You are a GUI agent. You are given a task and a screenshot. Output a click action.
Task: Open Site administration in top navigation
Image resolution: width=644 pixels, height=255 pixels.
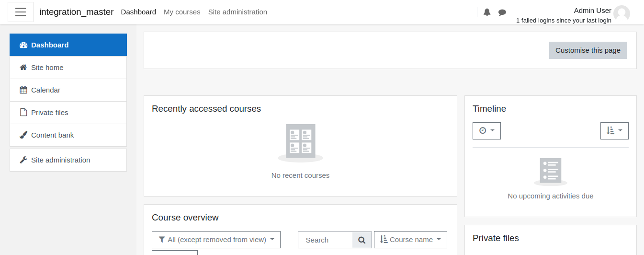(237, 12)
